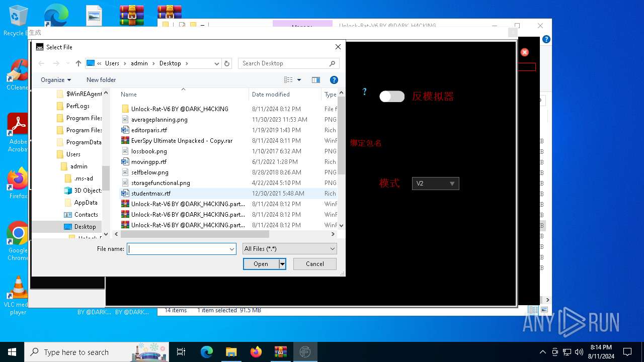
Task: Click the Cancel button
Action: click(315, 264)
